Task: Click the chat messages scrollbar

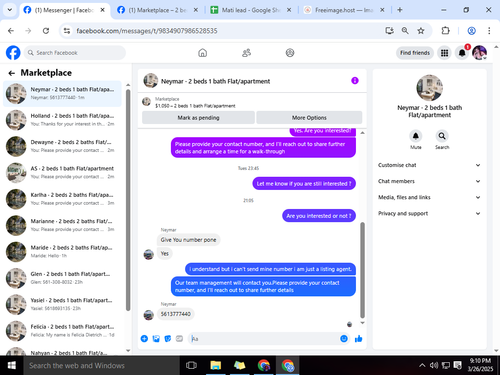Action: point(362,270)
